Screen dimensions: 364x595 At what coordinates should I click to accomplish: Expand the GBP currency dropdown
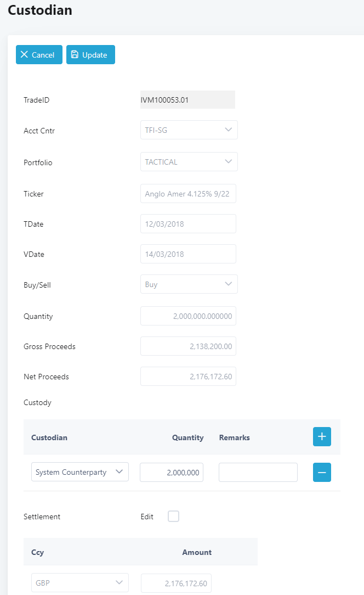pyautogui.click(x=80, y=582)
